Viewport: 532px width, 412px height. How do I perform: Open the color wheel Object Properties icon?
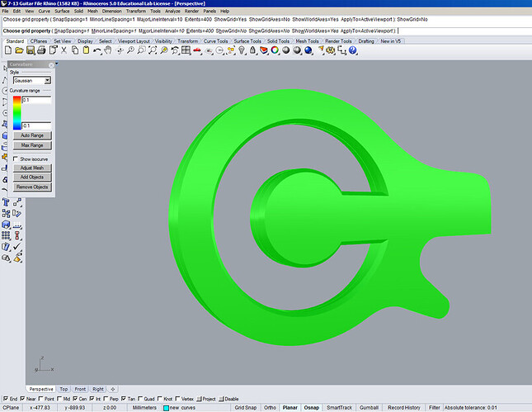275,50
